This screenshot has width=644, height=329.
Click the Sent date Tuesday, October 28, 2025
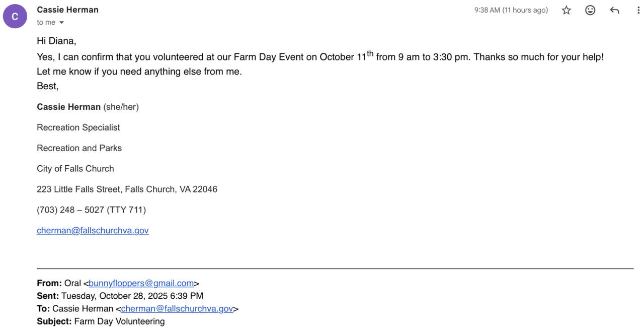coord(132,296)
